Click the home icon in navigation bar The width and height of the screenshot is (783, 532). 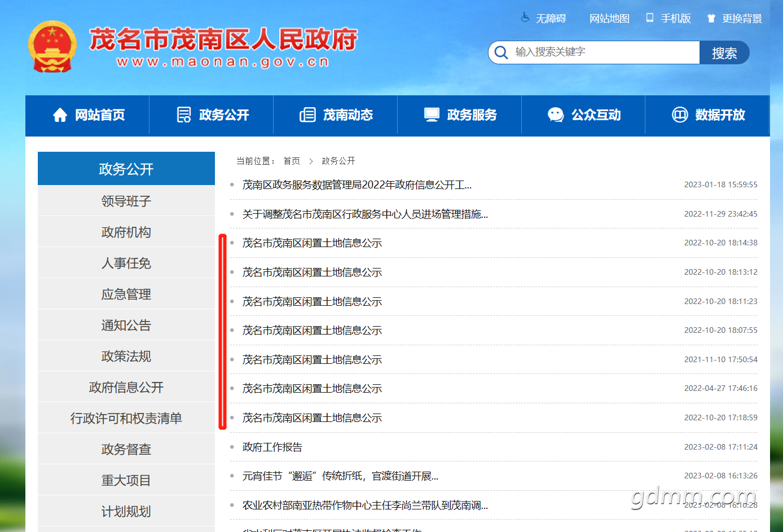60,115
